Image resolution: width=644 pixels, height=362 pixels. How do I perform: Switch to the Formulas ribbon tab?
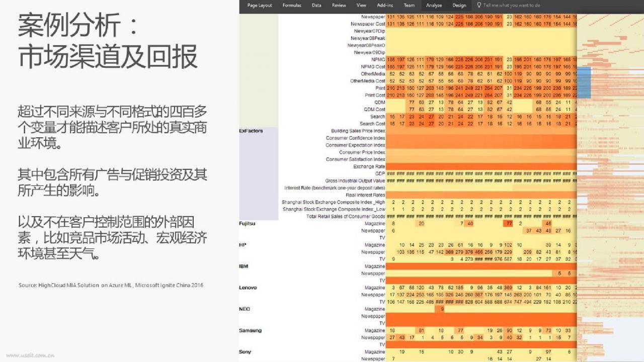292,6
